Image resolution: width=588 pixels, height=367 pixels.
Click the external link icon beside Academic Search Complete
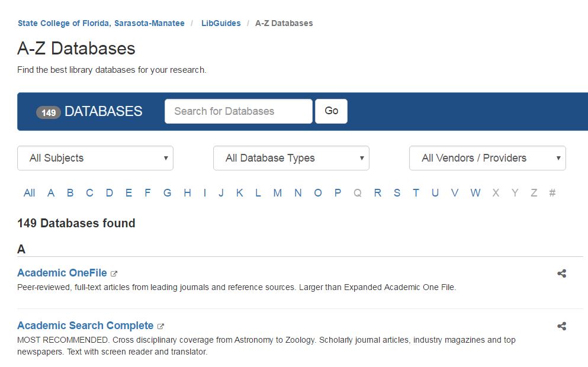pyautogui.click(x=160, y=326)
